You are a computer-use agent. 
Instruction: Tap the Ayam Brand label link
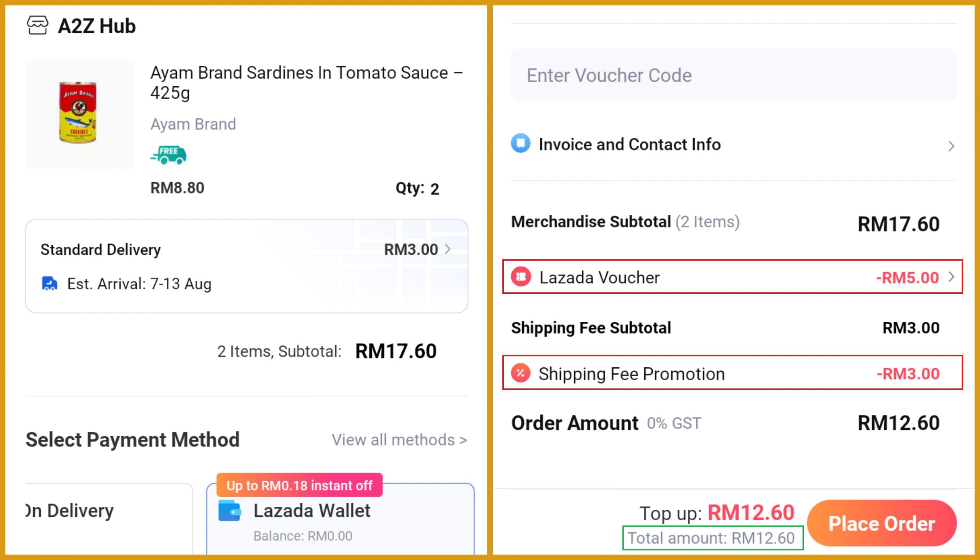point(193,124)
